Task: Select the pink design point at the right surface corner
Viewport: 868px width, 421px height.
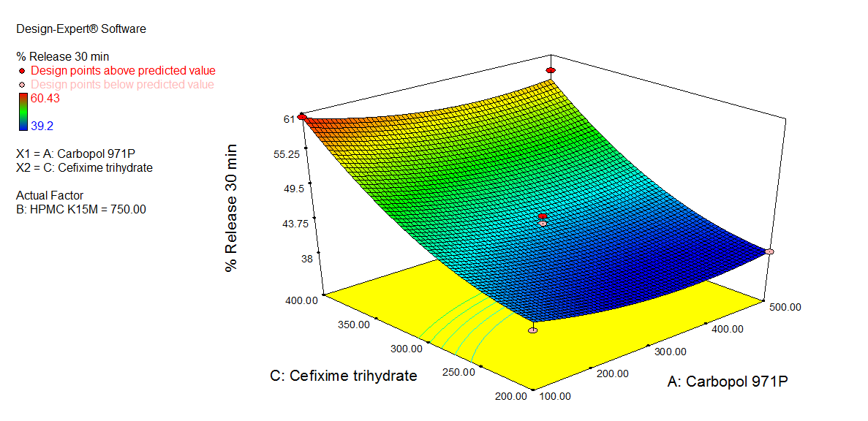Action: [769, 251]
